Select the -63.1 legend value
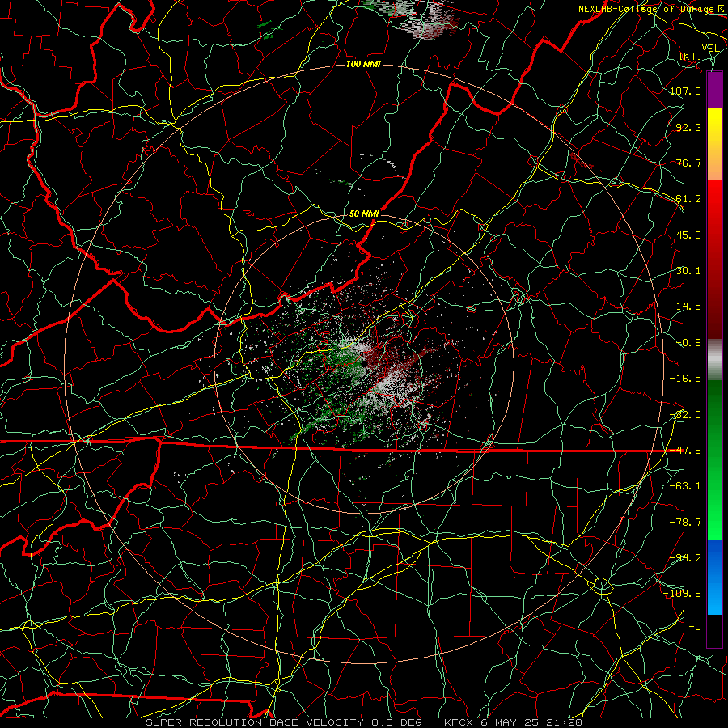728x728 pixels. (685, 486)
